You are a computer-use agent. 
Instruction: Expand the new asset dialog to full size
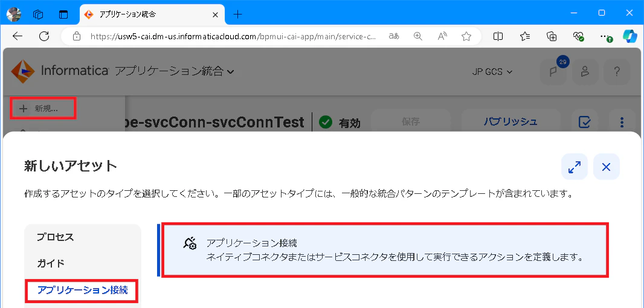pos(574,167)
